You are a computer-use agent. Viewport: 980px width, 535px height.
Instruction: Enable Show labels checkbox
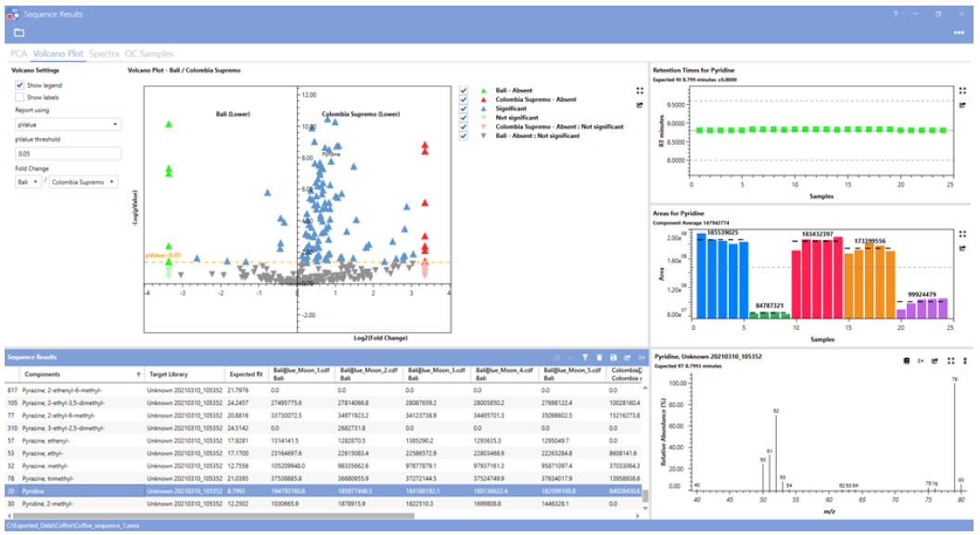coord(19,97)
